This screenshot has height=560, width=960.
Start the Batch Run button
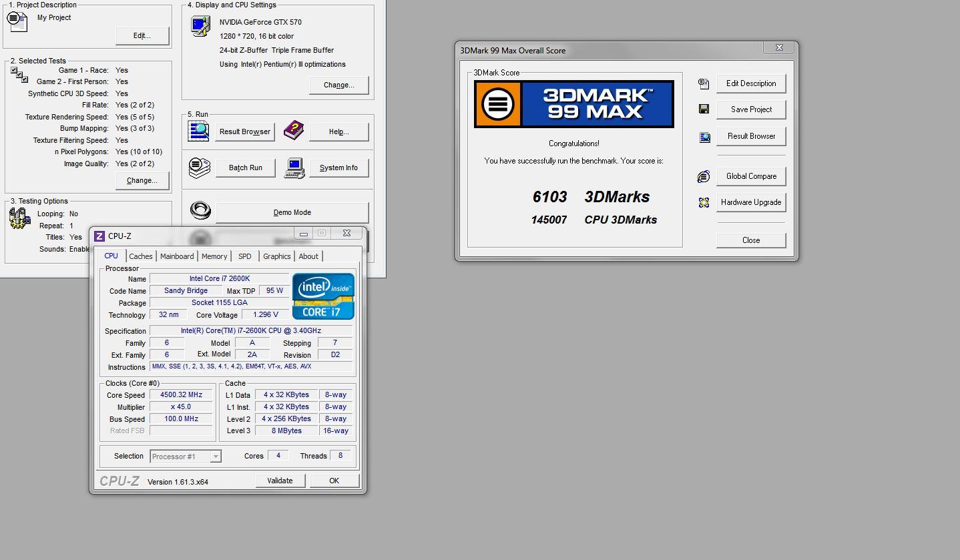pyautogui.click(x=246, y=168)
